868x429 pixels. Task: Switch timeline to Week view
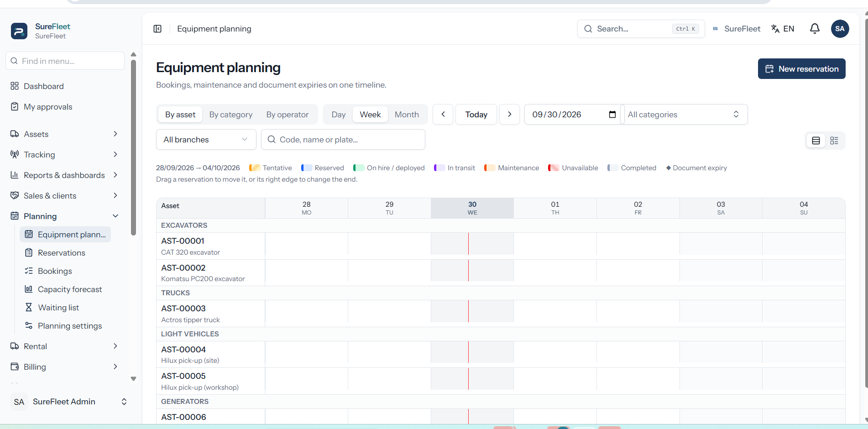[x=370, y=115]
